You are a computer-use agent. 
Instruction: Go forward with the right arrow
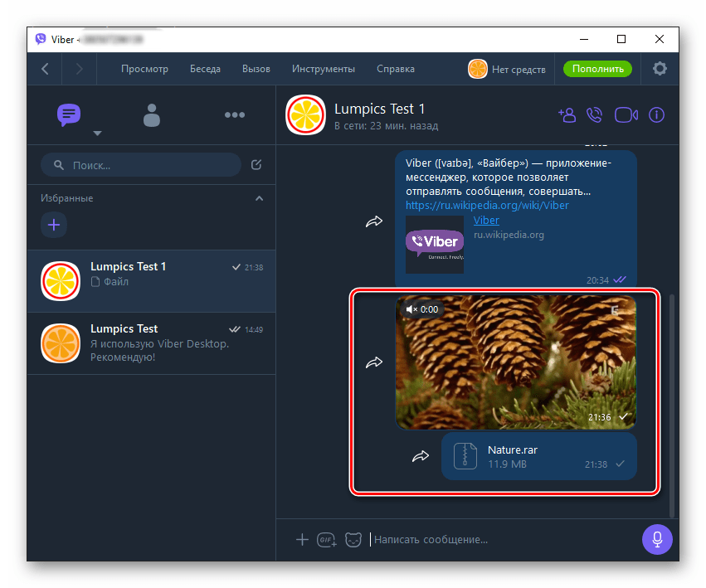click(x=80, y=69)
